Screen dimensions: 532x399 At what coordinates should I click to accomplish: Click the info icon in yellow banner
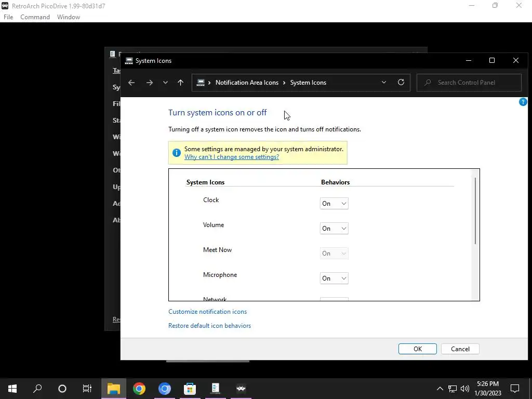pyautogui.click(x=177, y=153)
